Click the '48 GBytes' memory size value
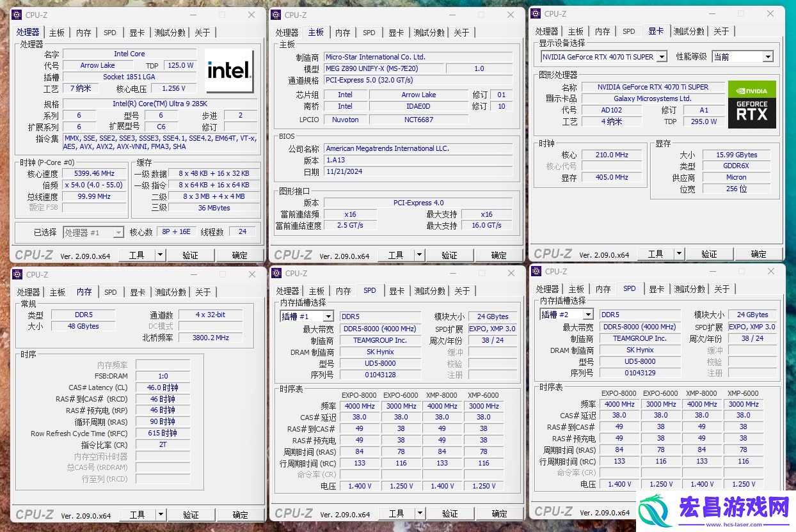Screen dimensions: 796x532 [x=84, y=326]
